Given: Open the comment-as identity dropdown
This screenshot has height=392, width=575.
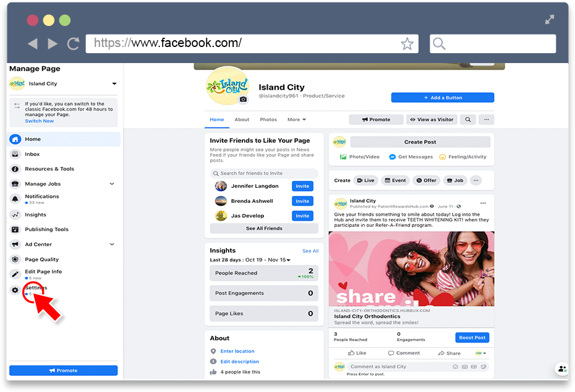Looking at the screenshot, I should click(x=480, y=354).
